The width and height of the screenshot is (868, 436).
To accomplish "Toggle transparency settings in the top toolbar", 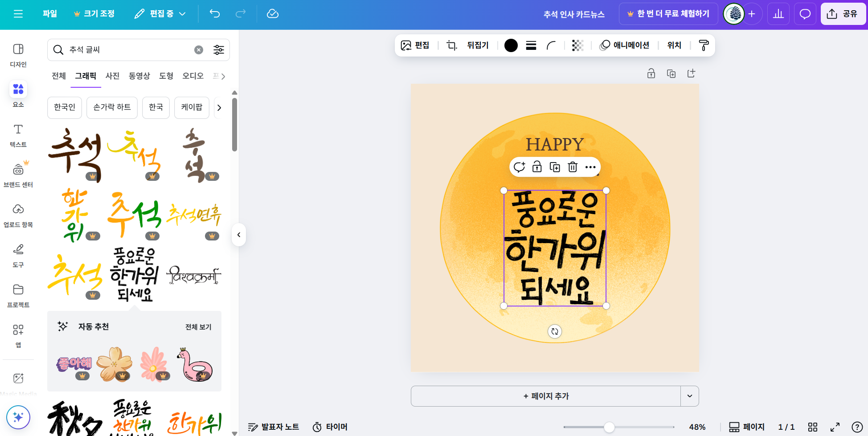I will point(578,45).
